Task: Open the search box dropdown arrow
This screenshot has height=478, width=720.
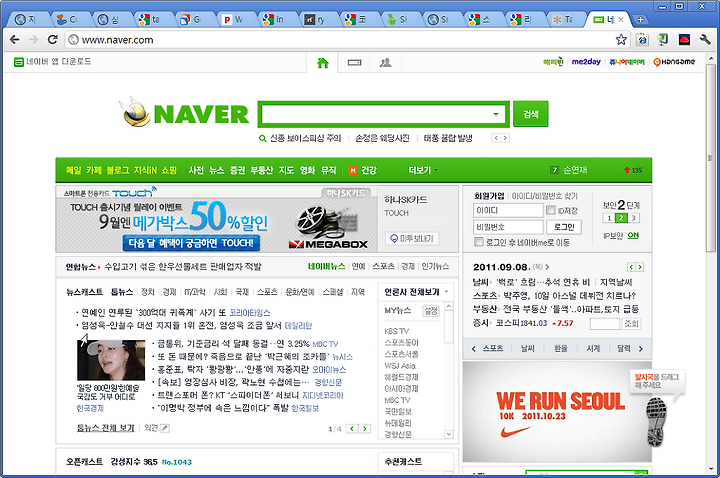Action: coord(495,114)
